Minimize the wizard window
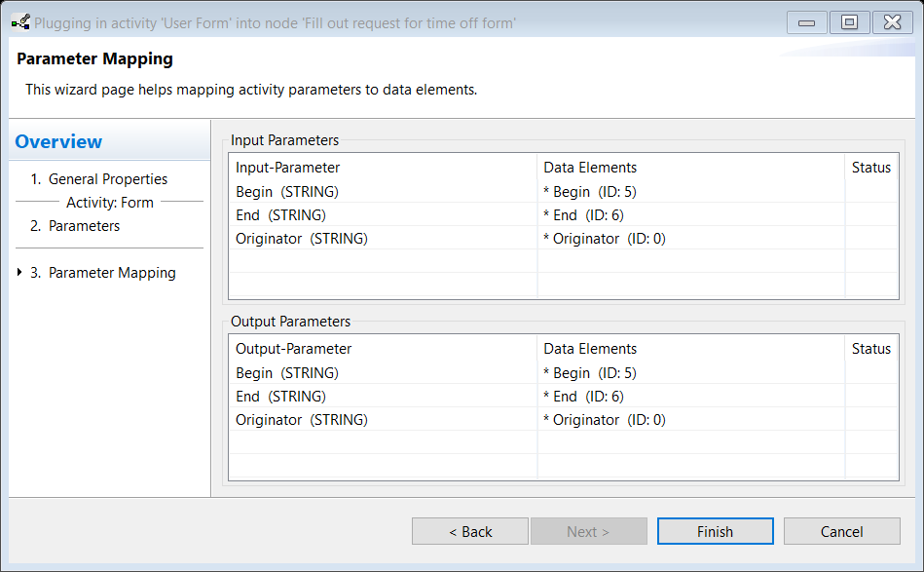The image size is (924, 572). point(807,23)
